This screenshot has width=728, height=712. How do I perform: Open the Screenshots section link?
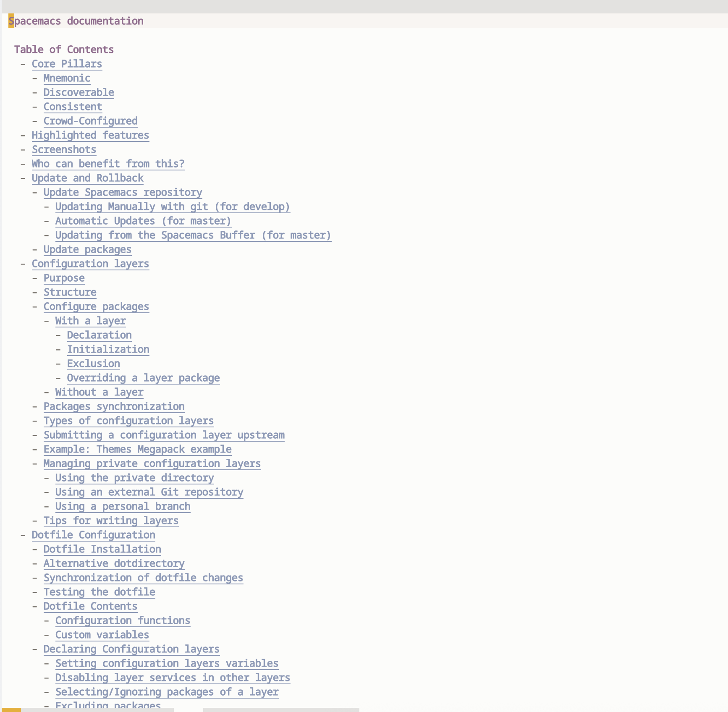(x=64, y=149)
